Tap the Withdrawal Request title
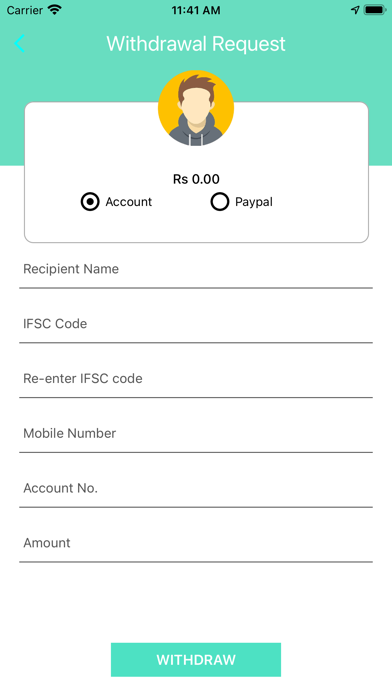 tap(196, 44)
